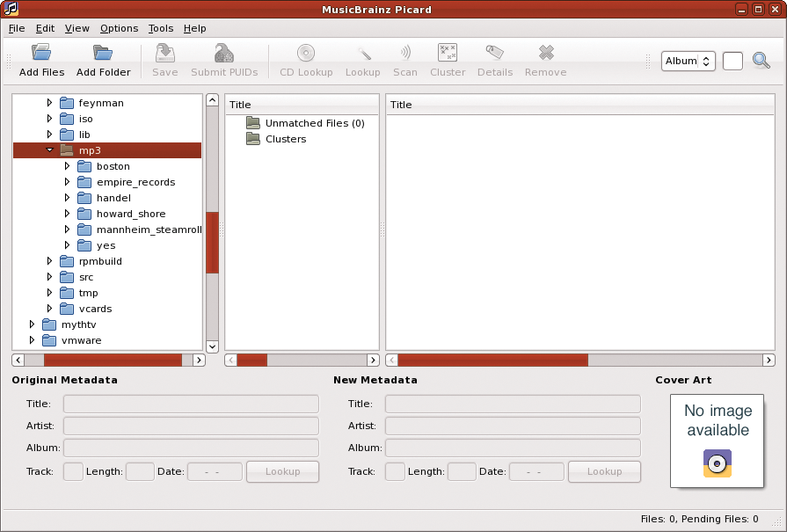Click the New Metadata Album field
The height and width of the screenshot is (532, 787).
[513, 448]
